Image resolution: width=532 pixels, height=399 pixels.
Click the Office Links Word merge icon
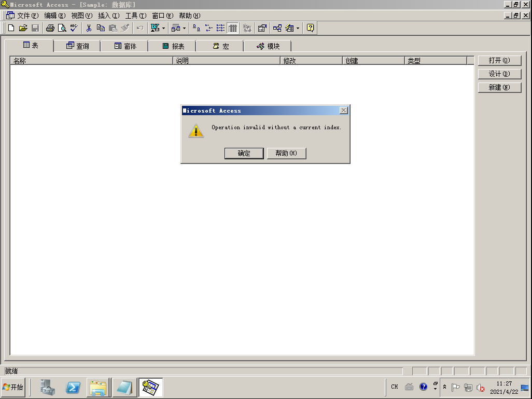(155, 28)
